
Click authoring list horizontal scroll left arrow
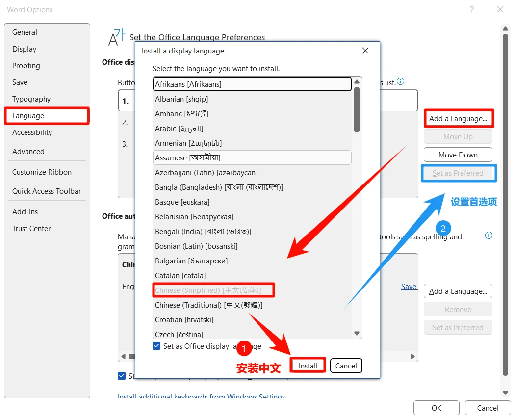coord(123,356)
